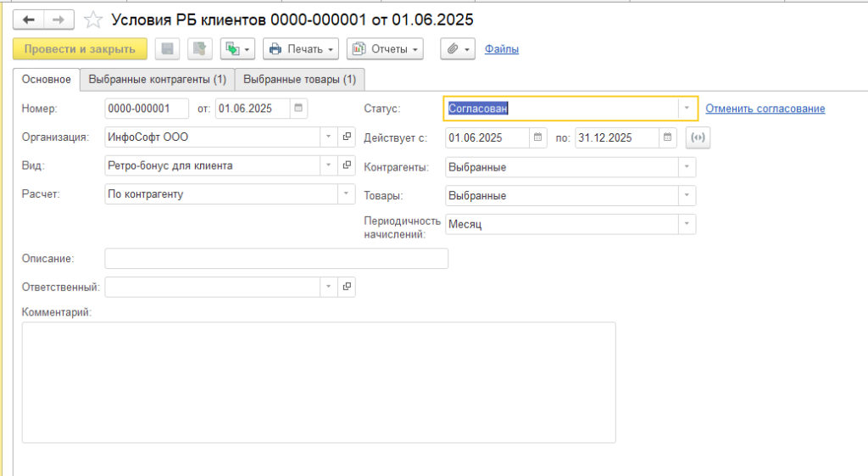This screenshot has width=868, height=476.
Task: Open the Печать menu
Action: click(301, 49)
